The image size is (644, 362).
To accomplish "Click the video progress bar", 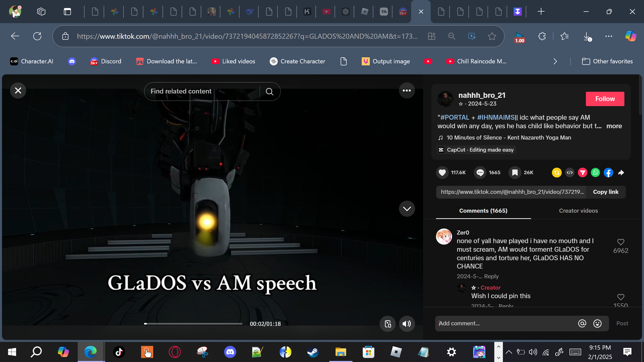I will point(193,324).
